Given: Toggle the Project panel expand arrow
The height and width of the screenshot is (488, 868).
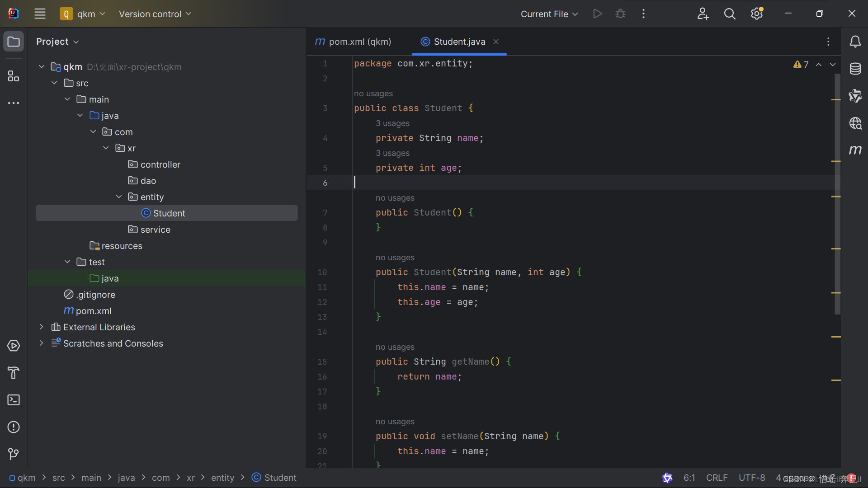Looking at the screenshot, I should (76, 41).
